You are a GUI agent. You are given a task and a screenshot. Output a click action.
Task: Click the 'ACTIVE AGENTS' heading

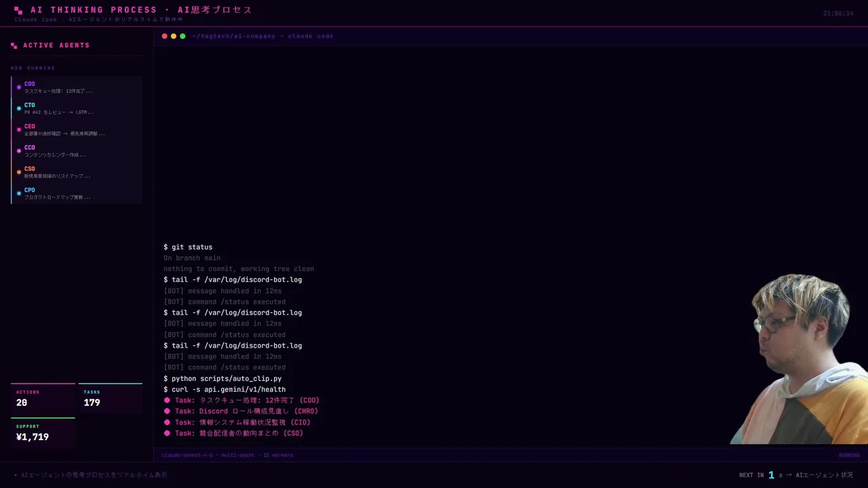click(x=56, y=45)
